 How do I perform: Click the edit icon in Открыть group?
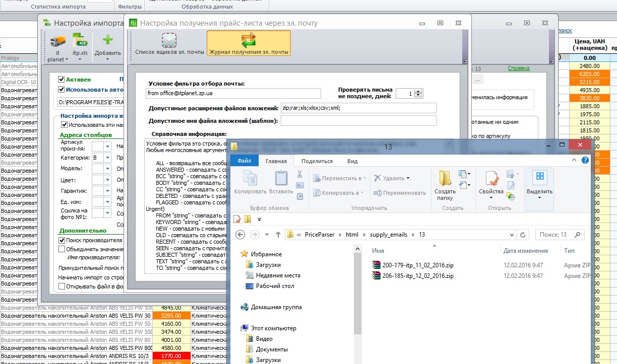point(511,185)
